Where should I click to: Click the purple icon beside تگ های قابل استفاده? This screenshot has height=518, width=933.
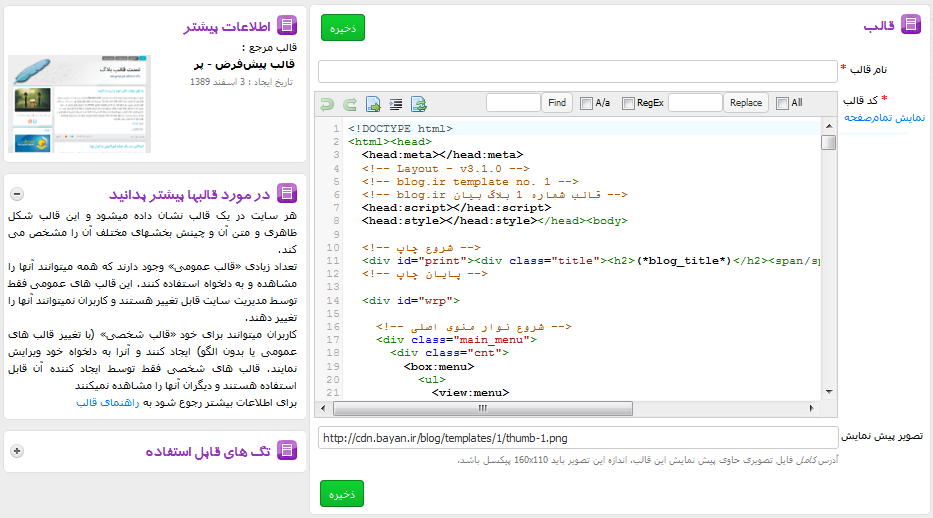point(286,451)
